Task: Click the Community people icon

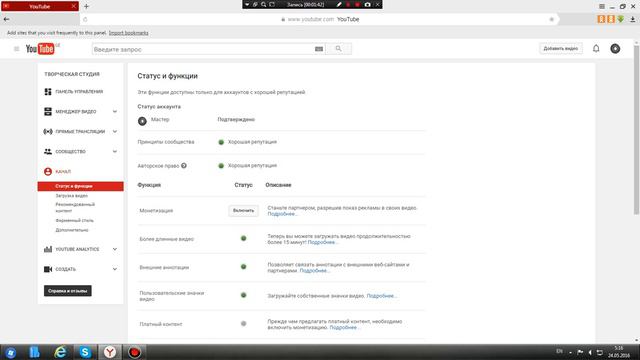Action: coord(48,151)
